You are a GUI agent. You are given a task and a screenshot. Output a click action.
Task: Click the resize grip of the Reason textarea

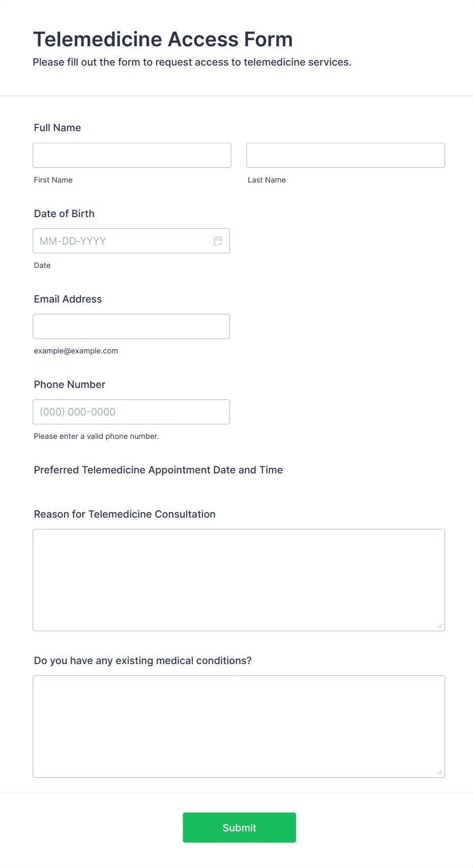click(x=440, y=626)
